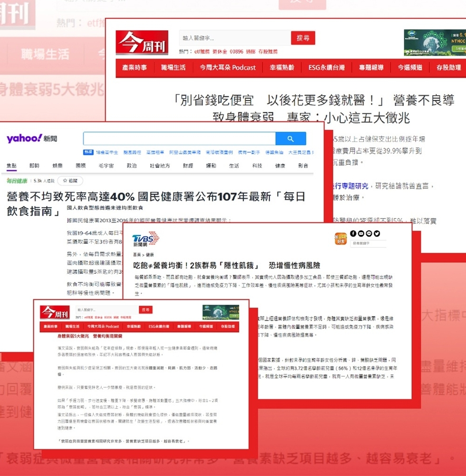Click the Yahoo 新聞 logo
Viewport: 466px width, 476px height.
(32, 139)
